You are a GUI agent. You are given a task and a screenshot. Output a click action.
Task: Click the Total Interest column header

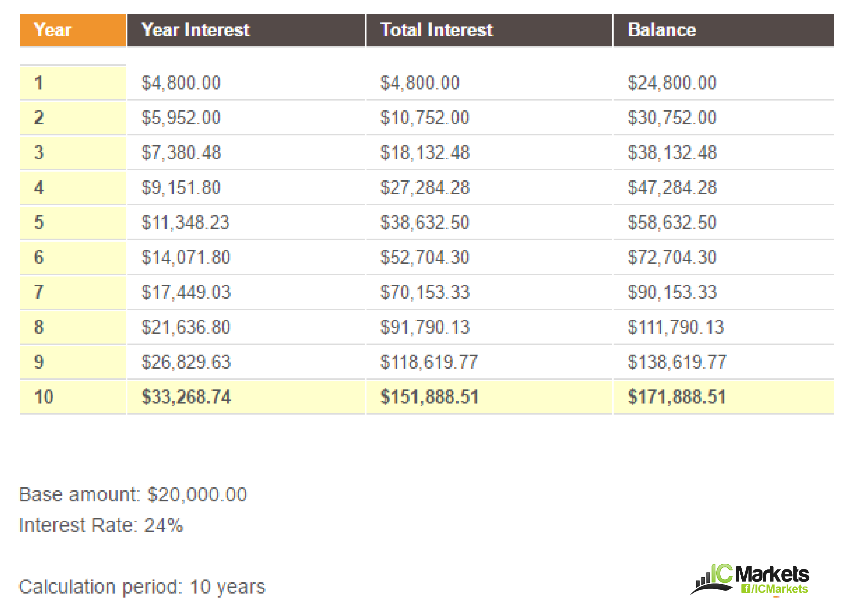[489, 30]
